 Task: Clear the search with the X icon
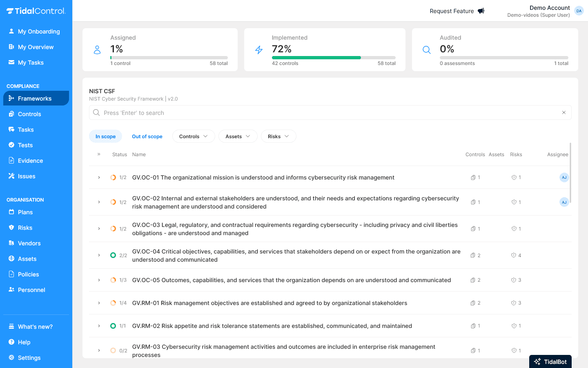[564, 112]
